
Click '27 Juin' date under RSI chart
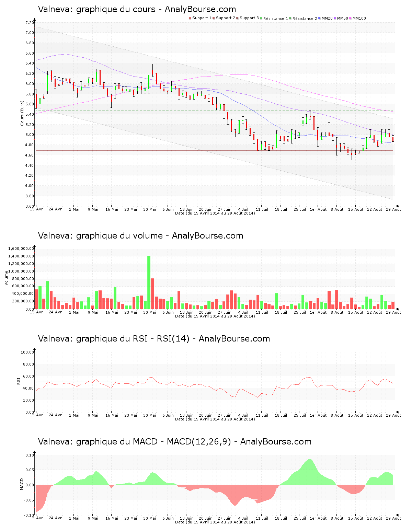pyautogui.click(x=225, y=415)
